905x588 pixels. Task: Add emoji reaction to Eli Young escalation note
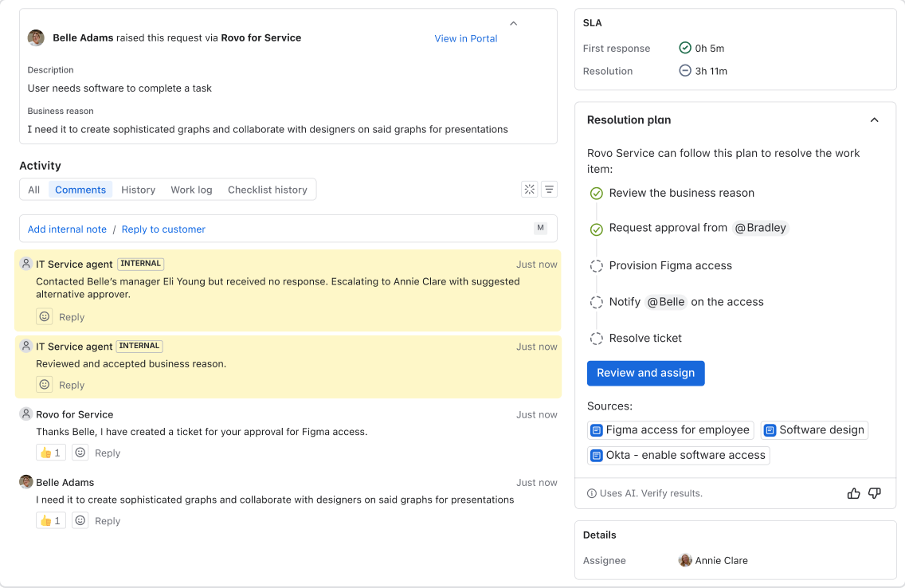[x=45, y=317]
